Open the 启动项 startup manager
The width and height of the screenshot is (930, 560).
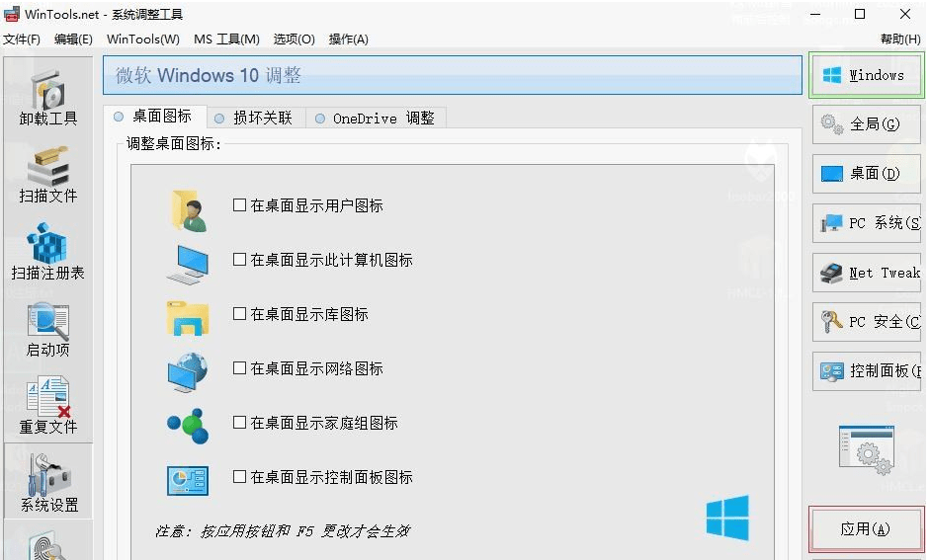click(48, 330)
